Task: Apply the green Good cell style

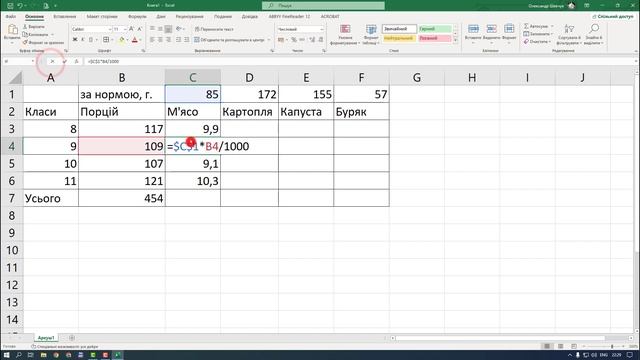Action: click(x=435, y=29)
